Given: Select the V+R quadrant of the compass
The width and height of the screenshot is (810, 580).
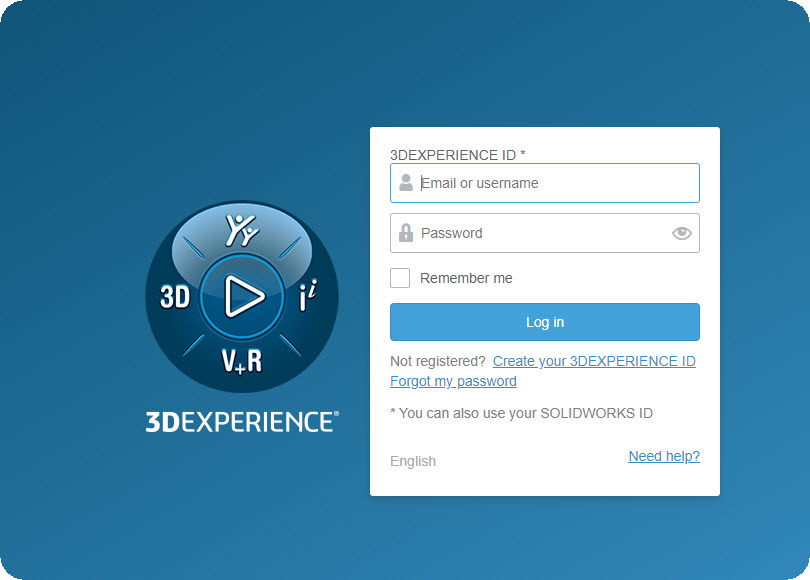Looking at the screenshot, I should [x=242, y=360].
